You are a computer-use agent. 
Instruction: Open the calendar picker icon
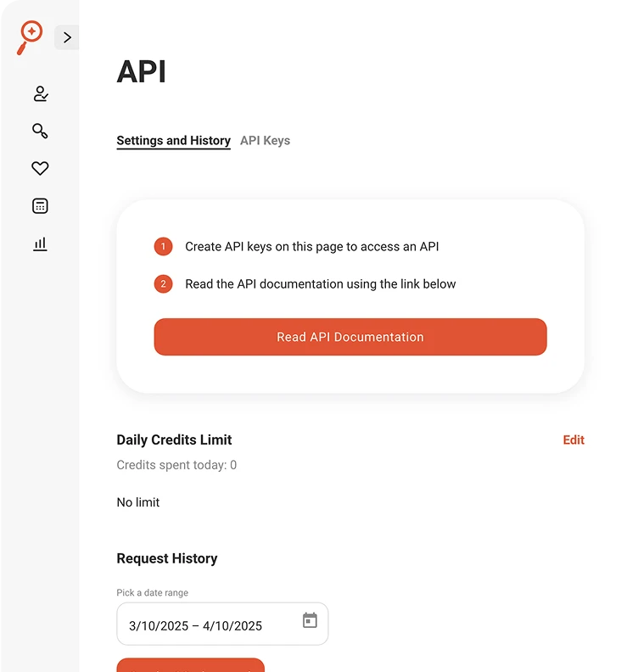click(x=310, y=620)
